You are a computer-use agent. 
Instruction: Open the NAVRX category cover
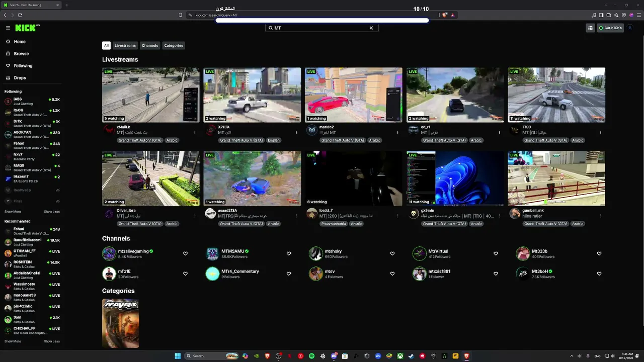click(x=120, y=323)
